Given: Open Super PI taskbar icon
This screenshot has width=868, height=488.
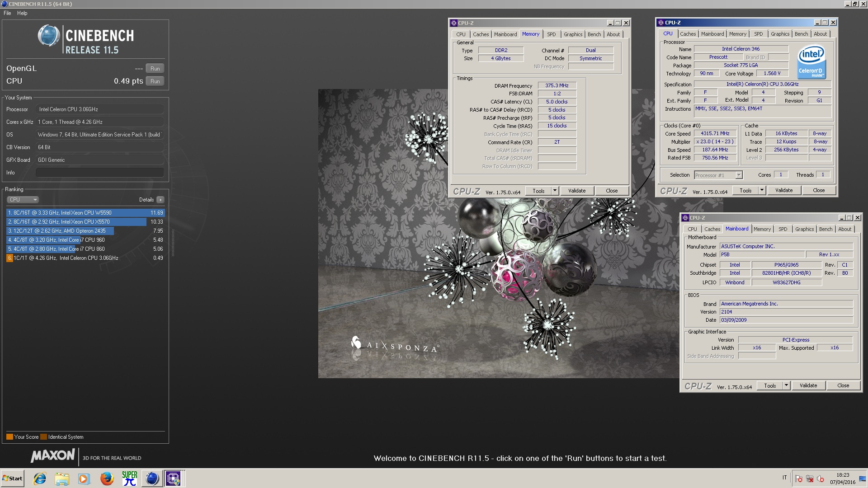Looking at the screenshot, I should point(129,479).
